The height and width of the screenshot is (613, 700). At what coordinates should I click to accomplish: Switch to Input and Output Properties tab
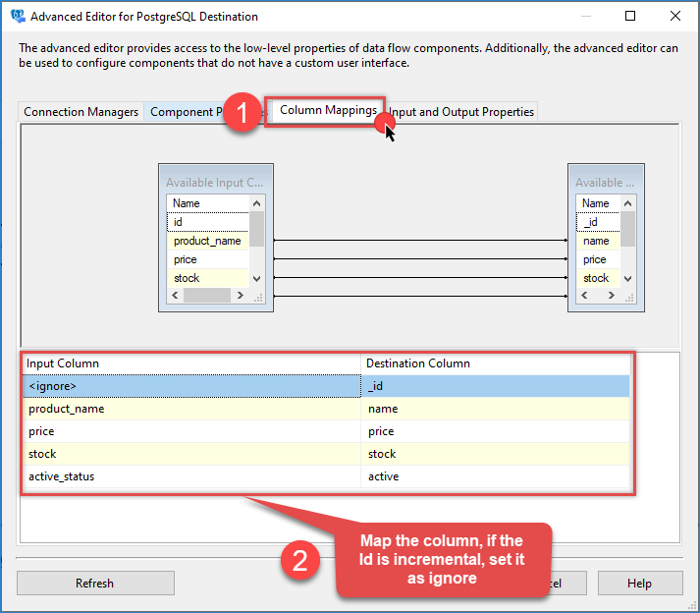click(x=464, y=112)
